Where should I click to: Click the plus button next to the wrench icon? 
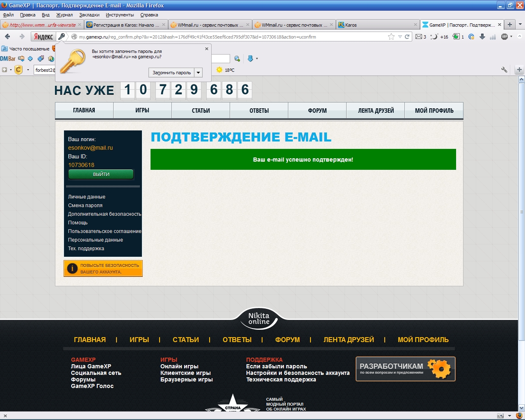pos(519,70)
